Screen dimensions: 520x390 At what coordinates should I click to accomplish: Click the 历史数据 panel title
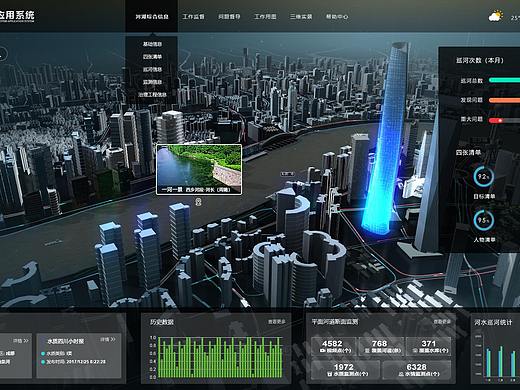pyautogui.click(x=162, y=322)
